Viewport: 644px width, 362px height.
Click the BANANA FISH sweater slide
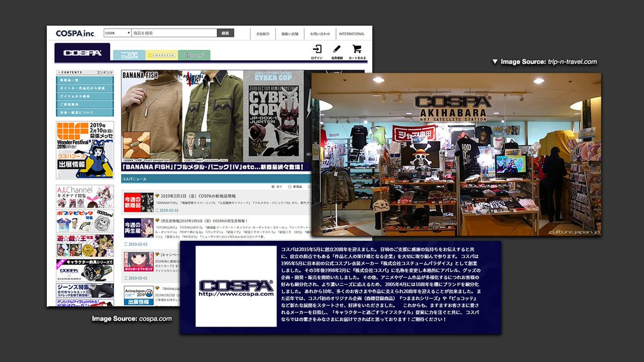pos(152,115)
